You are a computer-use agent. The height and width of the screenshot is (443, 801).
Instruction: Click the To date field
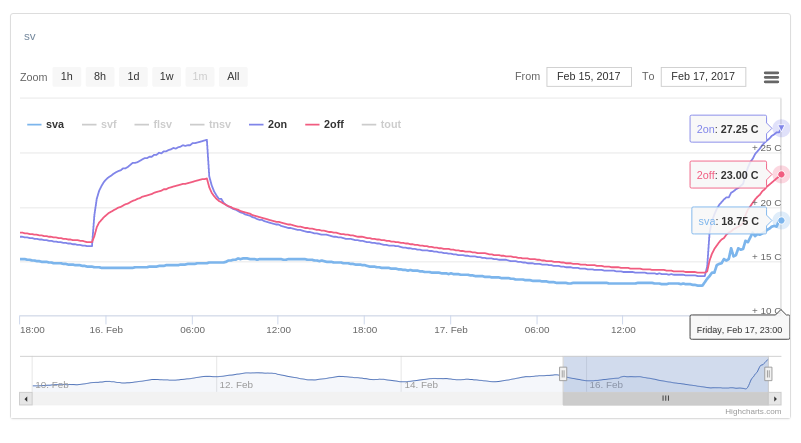point(703,77)
